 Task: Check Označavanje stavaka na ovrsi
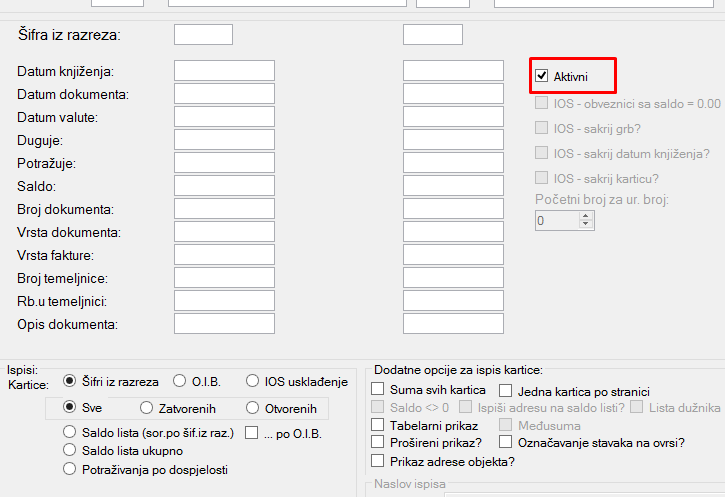tap(506, 442)
